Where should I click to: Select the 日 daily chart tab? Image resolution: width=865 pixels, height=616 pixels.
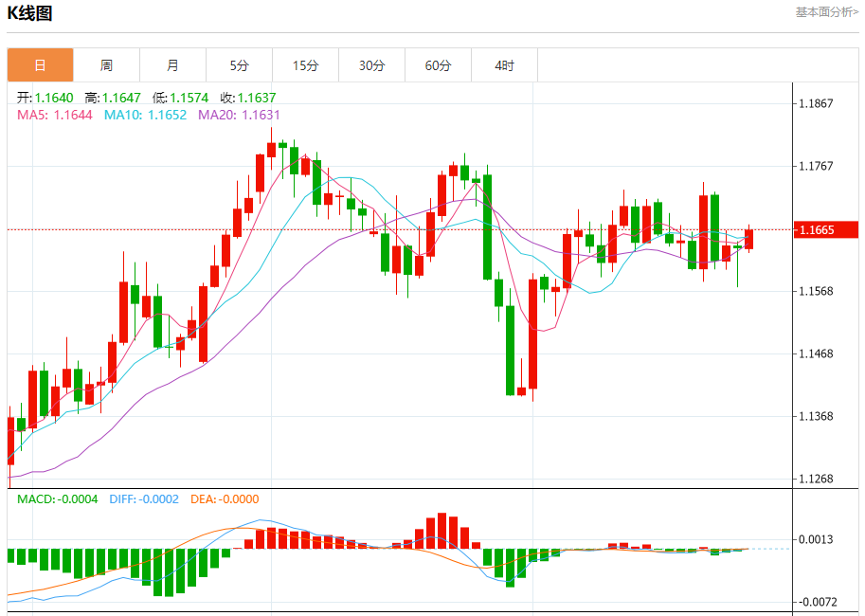point(41,65)
